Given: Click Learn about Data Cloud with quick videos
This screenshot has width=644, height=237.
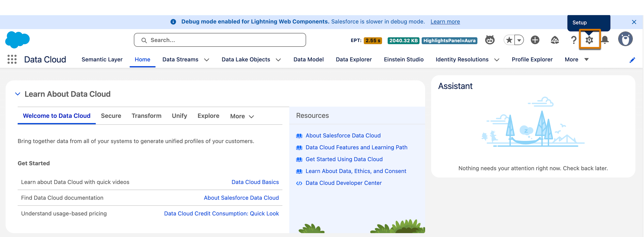Looking at the screenshot, I should click(x=75, y=182).
